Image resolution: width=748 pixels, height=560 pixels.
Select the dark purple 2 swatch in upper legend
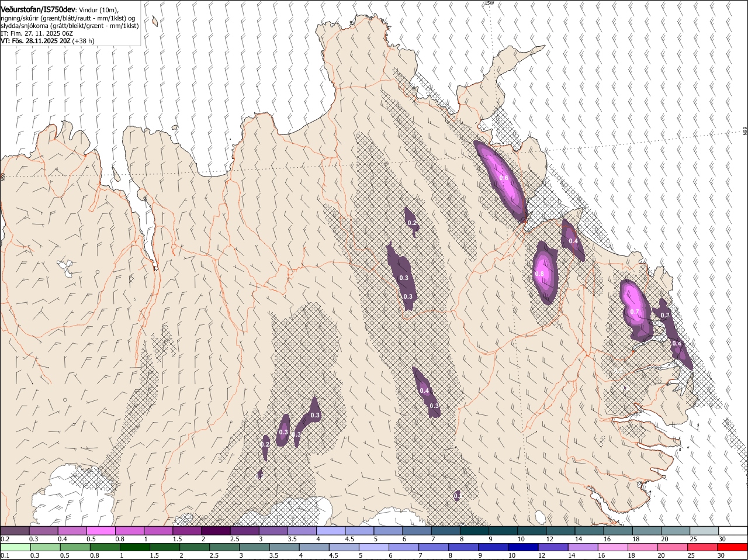(215, 531)
